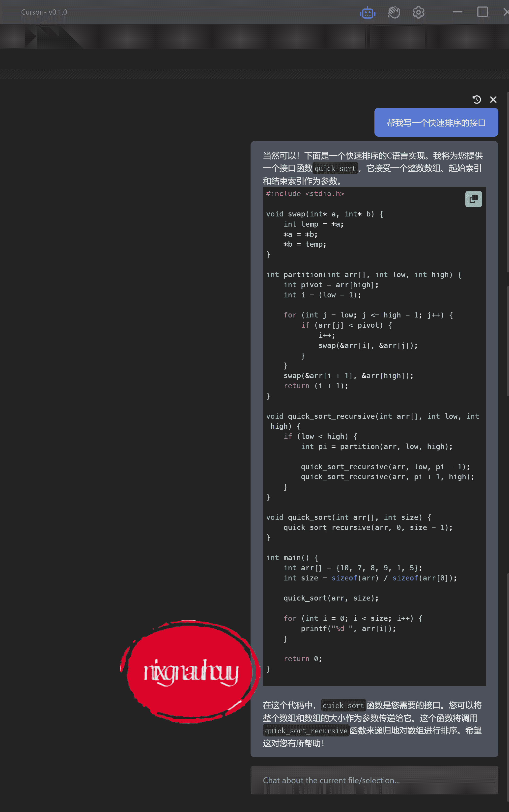The image size is (509, 812).
Task: Close the chat panel with X
Action: [493, 100]
